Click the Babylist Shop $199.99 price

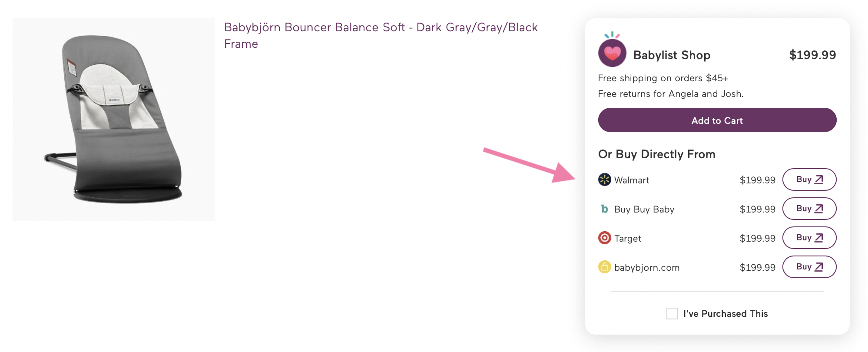click(812, 55)
